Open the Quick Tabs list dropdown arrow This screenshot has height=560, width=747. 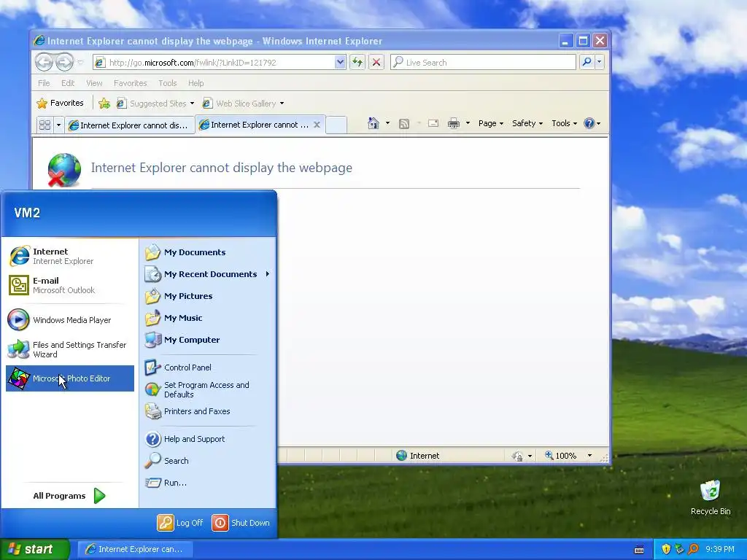click(58, 125)
